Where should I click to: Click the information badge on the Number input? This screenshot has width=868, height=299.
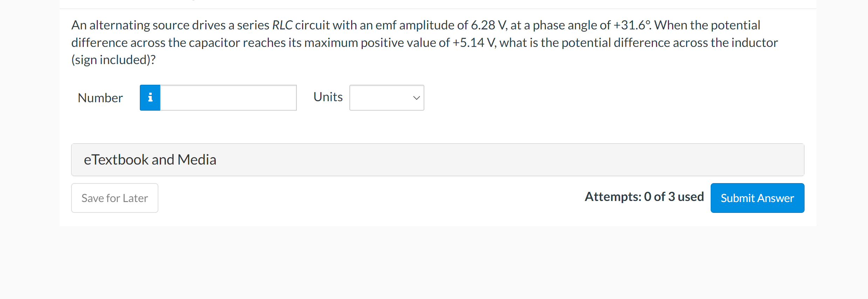tap(150, 98)
